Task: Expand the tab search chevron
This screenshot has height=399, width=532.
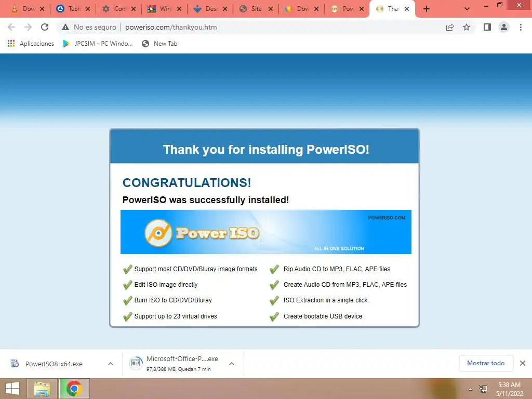Action: [467, 9]
